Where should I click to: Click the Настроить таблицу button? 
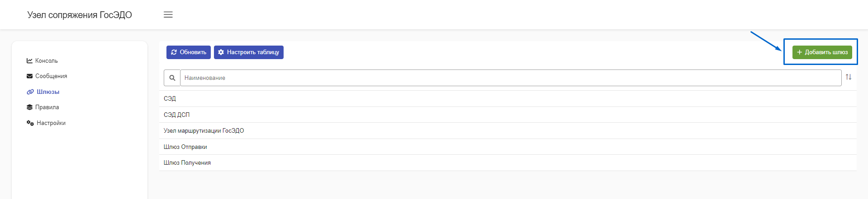tap(249, 52)
